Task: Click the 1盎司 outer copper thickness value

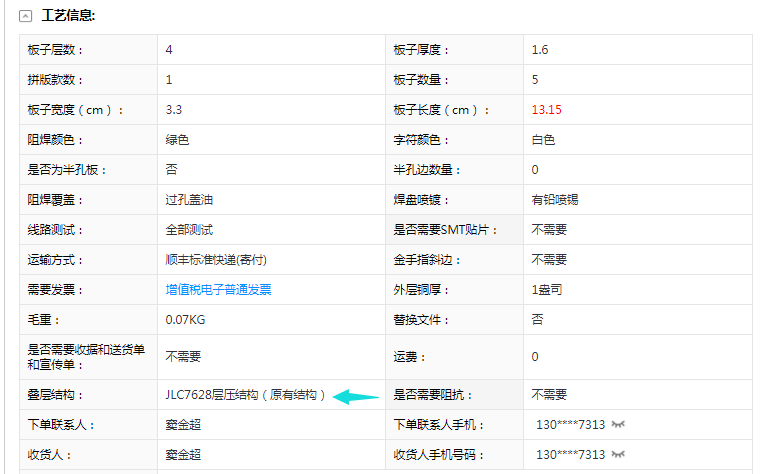Action: tap(549, 289)
